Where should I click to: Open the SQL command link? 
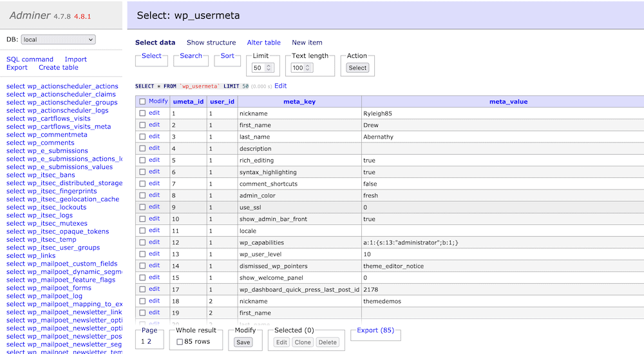[30, 59]
